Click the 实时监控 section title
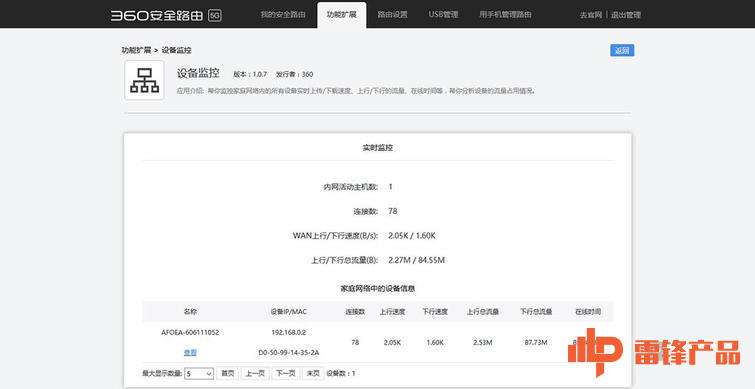The height and width of the screenshot is (389, 755). click(x=378, y=148)
